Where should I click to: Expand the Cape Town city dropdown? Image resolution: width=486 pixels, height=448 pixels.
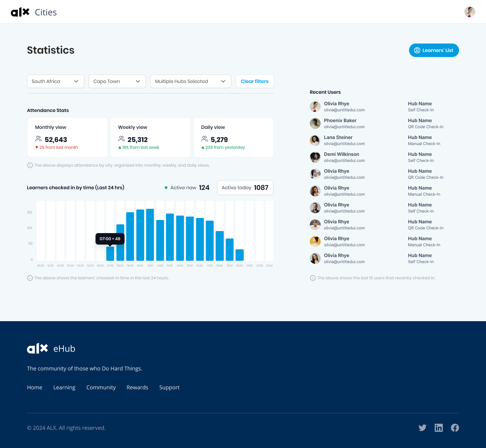coord(117,81)
